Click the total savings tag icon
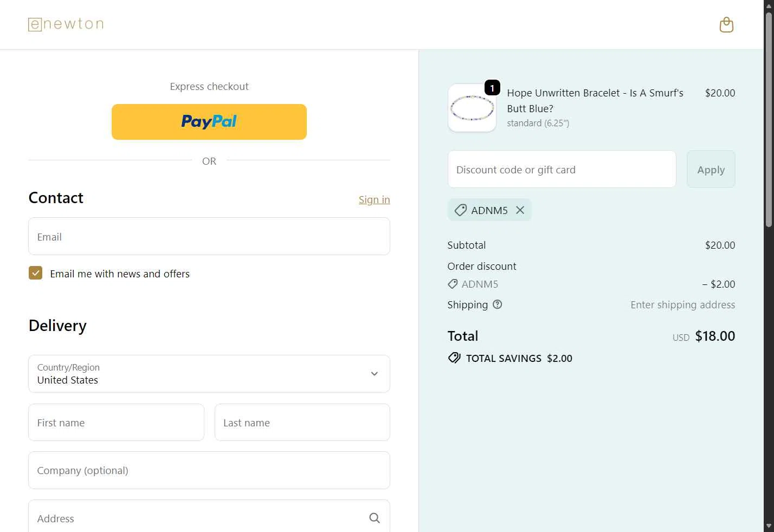Image resolution: width=774 pixels, height=532 pixels. (454, 358)
